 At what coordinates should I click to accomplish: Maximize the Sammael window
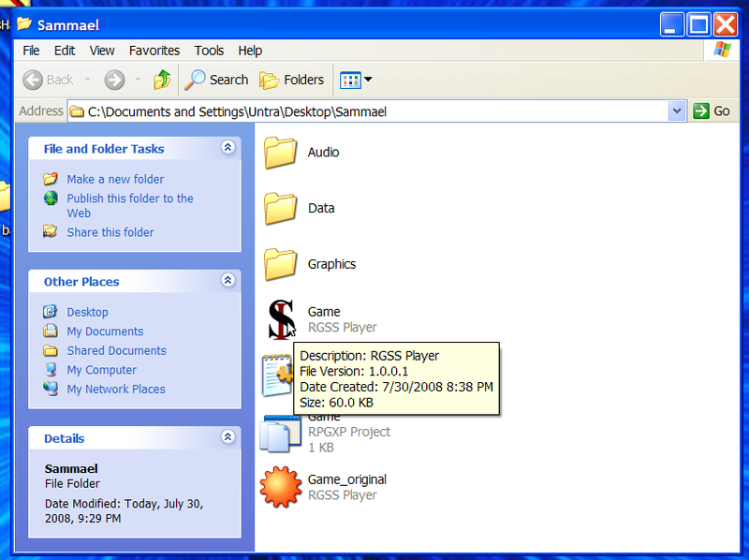[698, 24]
